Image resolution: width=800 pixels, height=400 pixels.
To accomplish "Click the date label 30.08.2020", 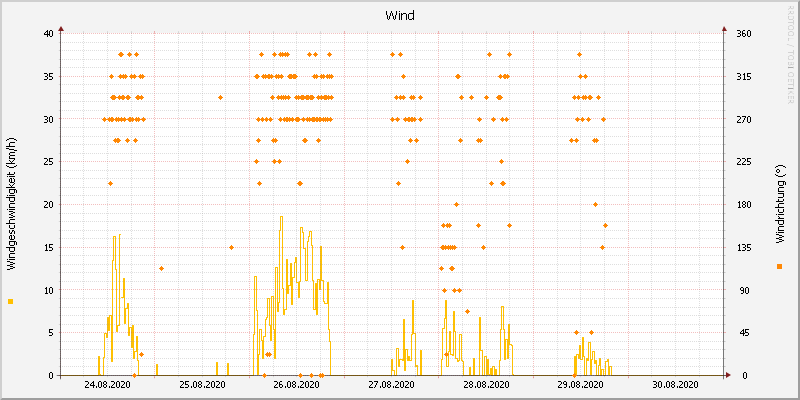I will click(x=675, y=384).
